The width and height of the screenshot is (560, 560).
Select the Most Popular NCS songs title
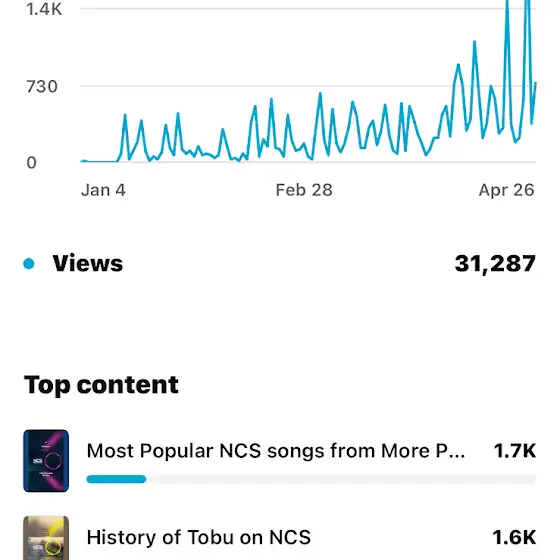(276, 451)
